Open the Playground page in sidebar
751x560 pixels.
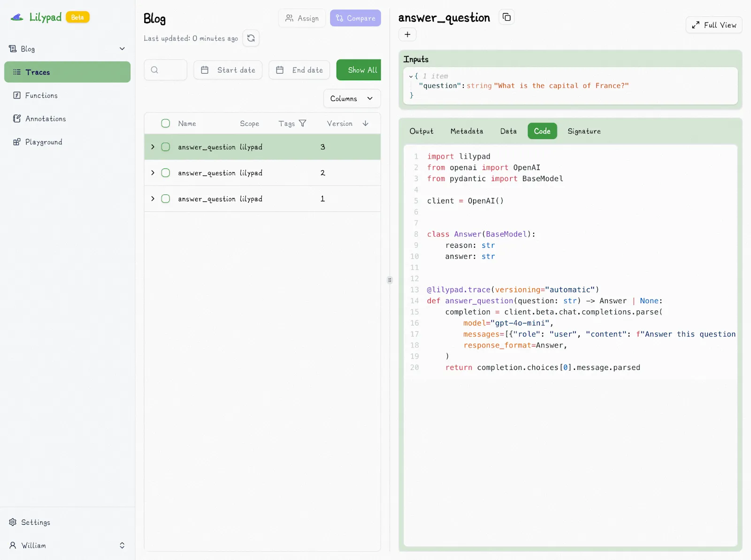click(x=43, y=142)
